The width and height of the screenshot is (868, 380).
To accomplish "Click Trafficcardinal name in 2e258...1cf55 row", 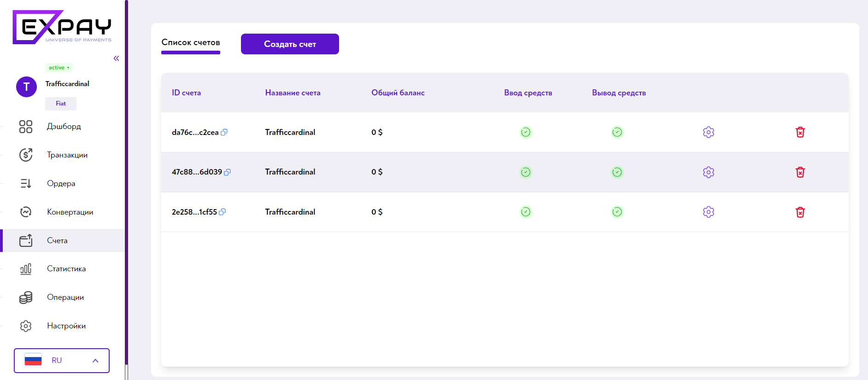I will 290,212.
